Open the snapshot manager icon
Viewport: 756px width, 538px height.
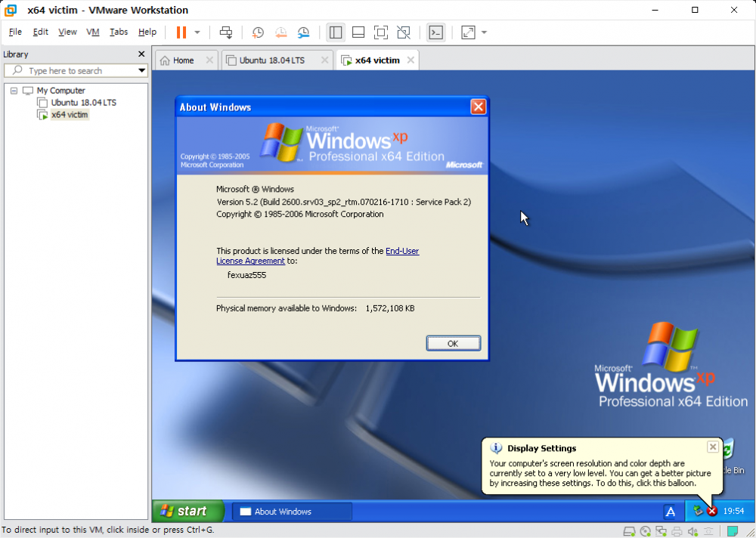click(x=303, y=32)
